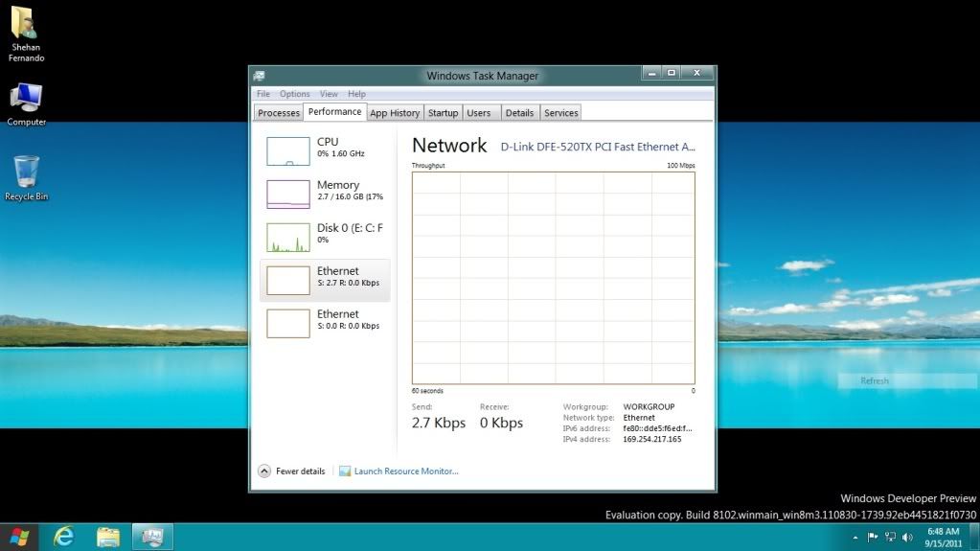
Task: Open the Users tab
Action: [479, 112]
